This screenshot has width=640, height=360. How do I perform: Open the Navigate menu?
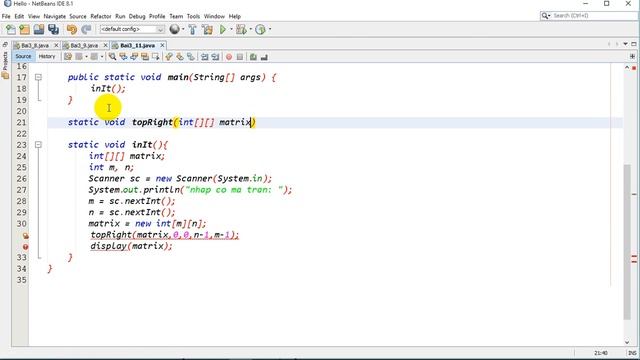tap(55, 16)
